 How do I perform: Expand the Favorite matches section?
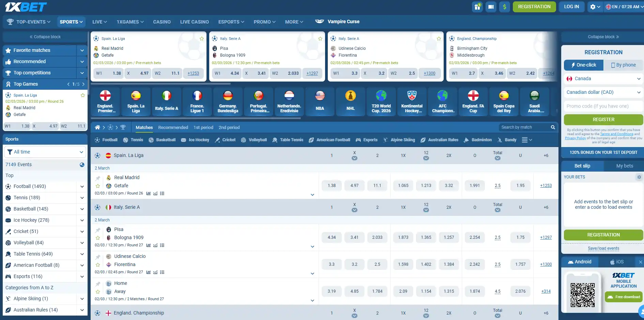(x=82, y=50)
